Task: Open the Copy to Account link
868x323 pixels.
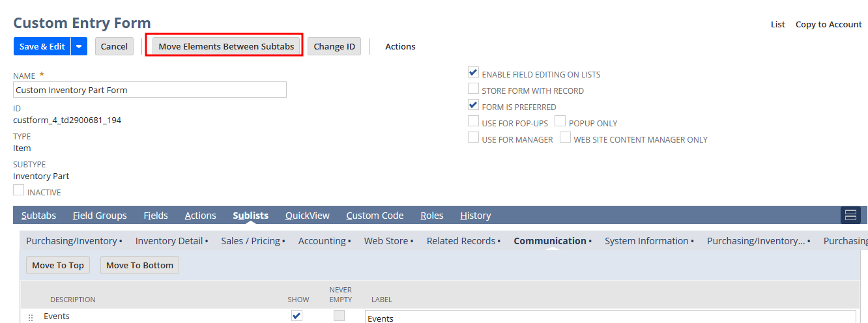Action: click(828, 24)
